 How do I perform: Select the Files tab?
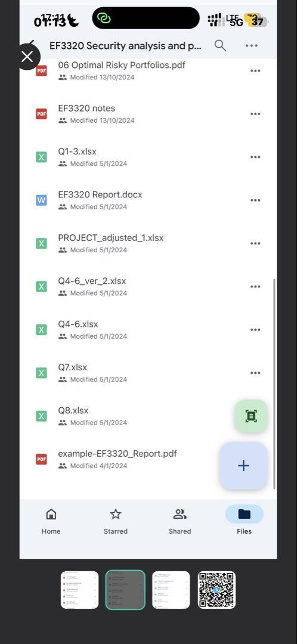[244, 520]
